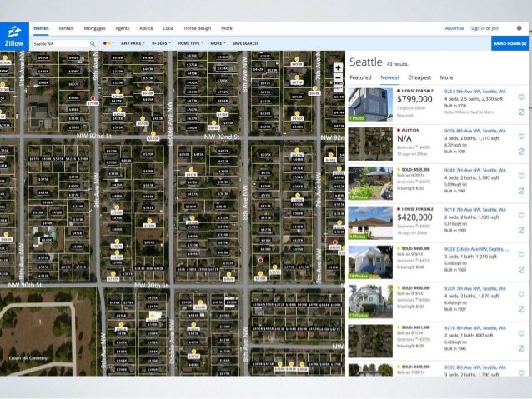Switch to the Homes tab
Screen dimensions: 532x399
point(41,28)
